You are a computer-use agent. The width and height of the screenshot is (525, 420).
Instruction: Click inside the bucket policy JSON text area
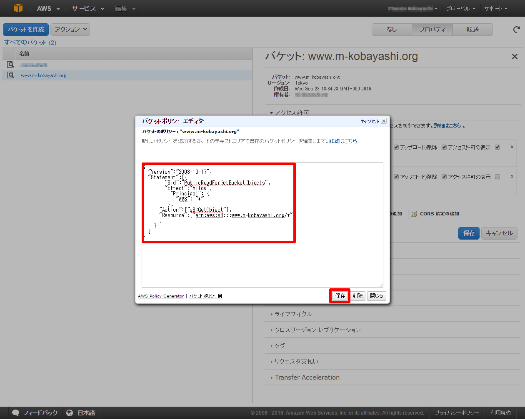tap(262, 225)
